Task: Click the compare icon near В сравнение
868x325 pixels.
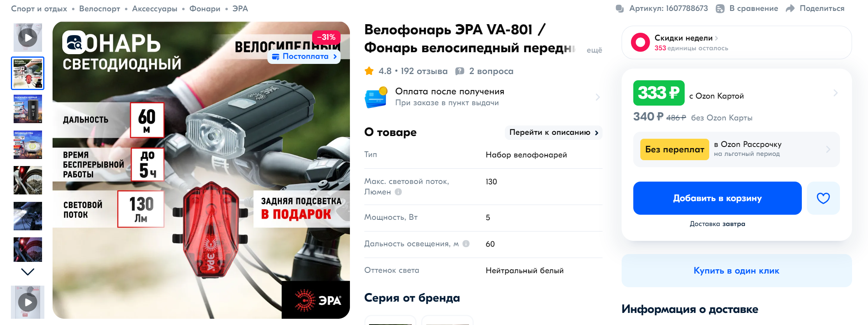Action: (720, 9)
